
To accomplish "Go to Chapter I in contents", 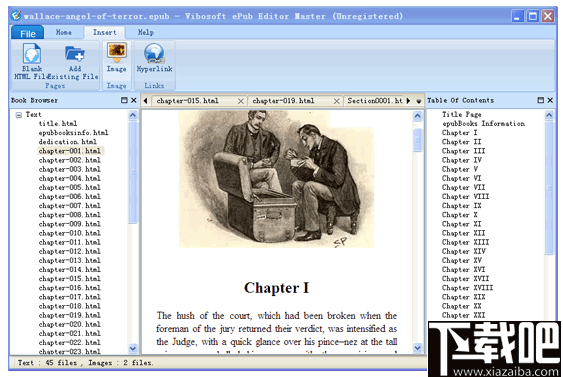I will [460, 133].
